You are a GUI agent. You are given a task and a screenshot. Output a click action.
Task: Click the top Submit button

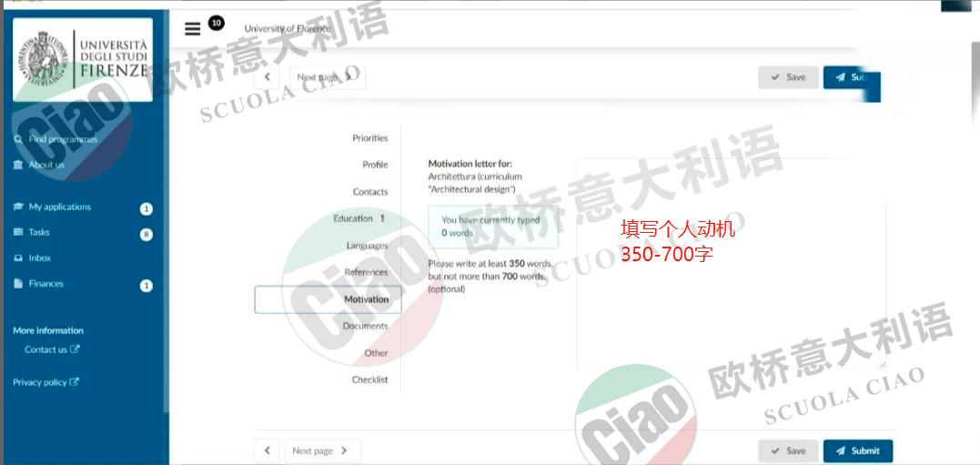[852, 77]
